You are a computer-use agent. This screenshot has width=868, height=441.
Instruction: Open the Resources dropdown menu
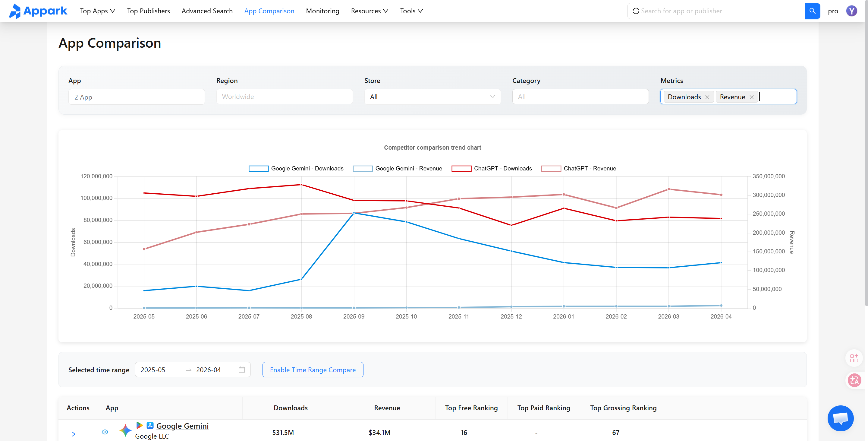[369, 11]
